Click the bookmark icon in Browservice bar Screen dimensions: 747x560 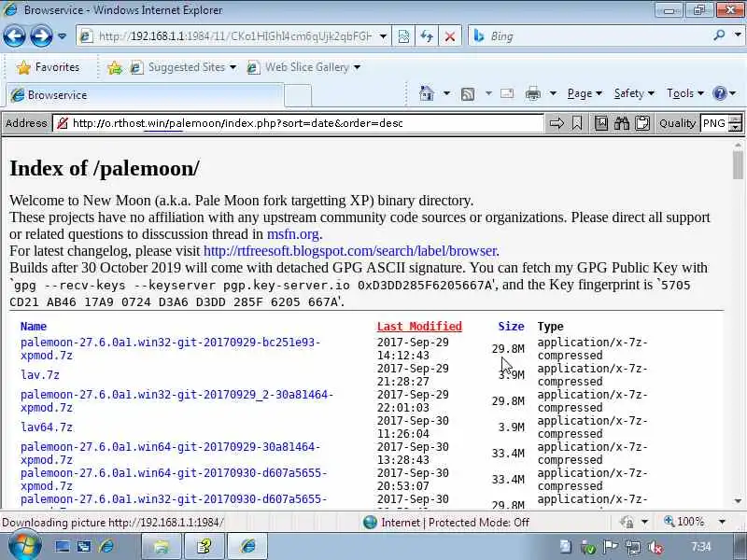[577, 123]
